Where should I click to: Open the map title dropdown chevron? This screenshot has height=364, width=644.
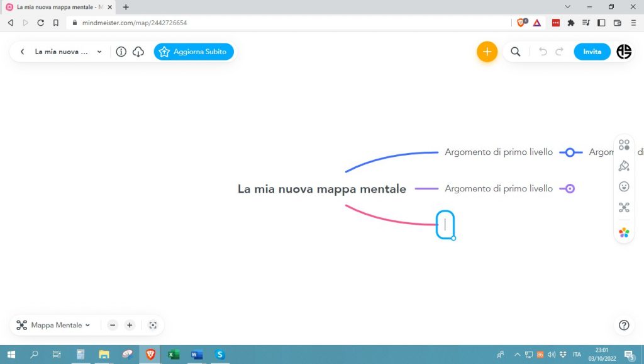99,52
